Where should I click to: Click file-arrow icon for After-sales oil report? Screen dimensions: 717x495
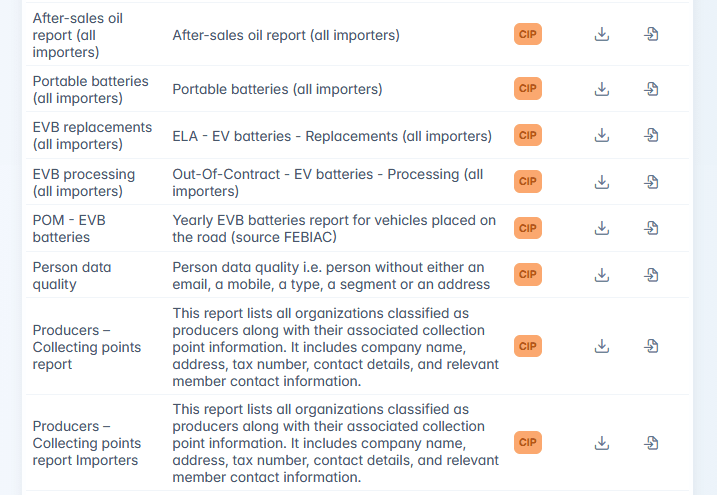point(651,35)
